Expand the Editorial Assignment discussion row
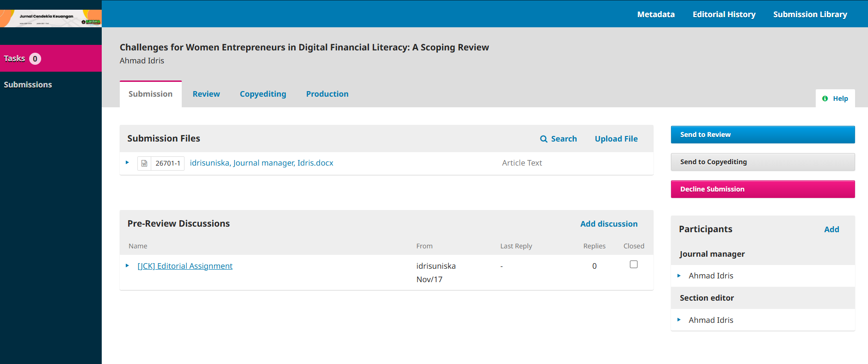 click(x=127, y=266)
